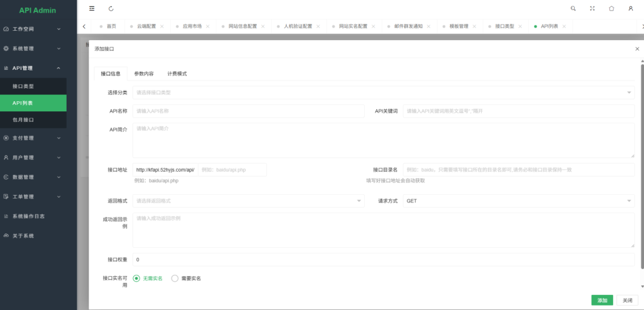Viewport: 644px width, 310px height.
Task: Switch to the 计费模式 tab
Action: [x=177, y=74]
